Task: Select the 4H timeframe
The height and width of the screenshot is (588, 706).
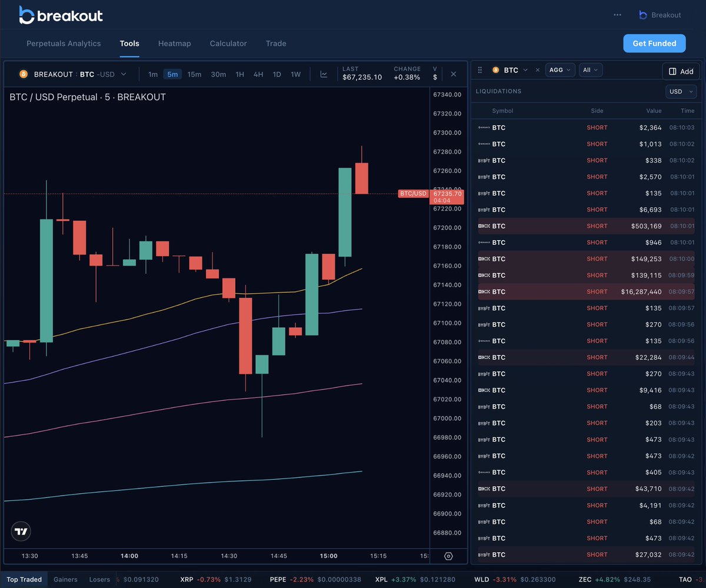Action: [258, 74]
